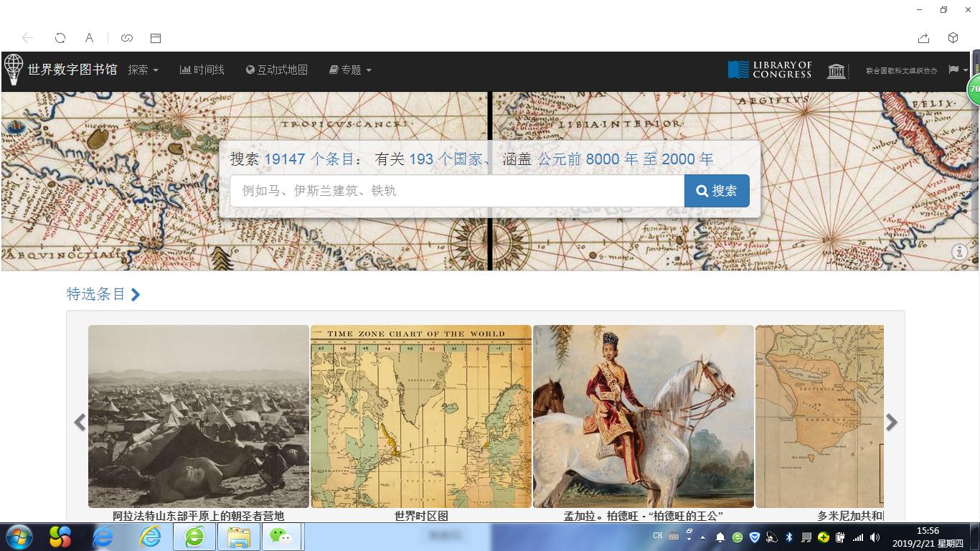Open the Windows Start menu

coord(19,537)
